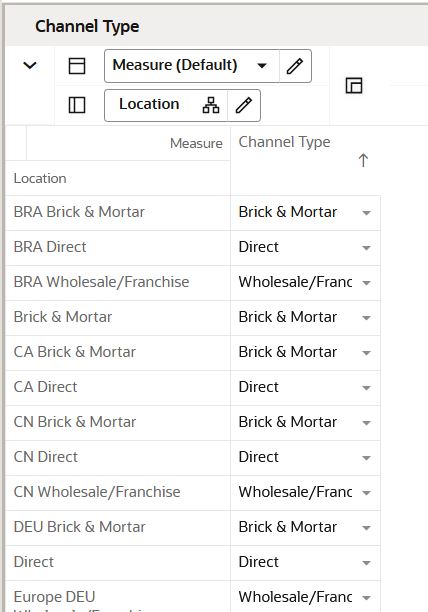Screen dimensions: 428x612
Task: Expand BRA Brick & Mortar channel dropdown
Action: [x=366, y=213]
